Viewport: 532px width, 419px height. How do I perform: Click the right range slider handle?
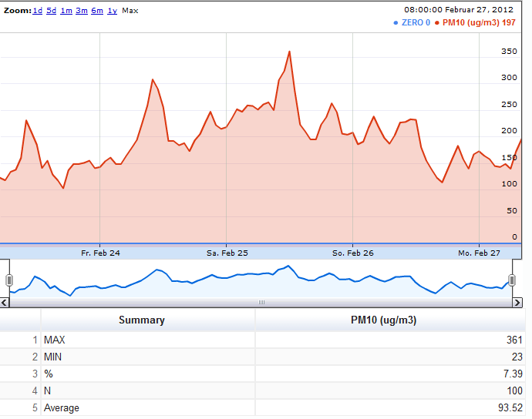coord(512,280)
